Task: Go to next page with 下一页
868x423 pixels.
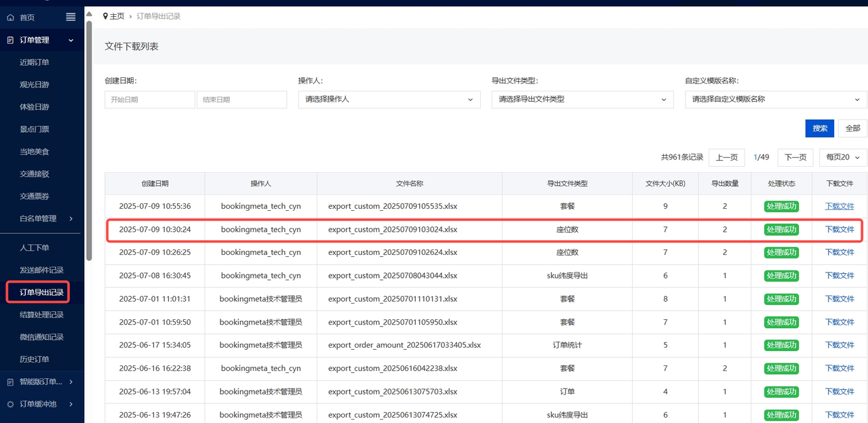Action: click(x=795, y=157)
